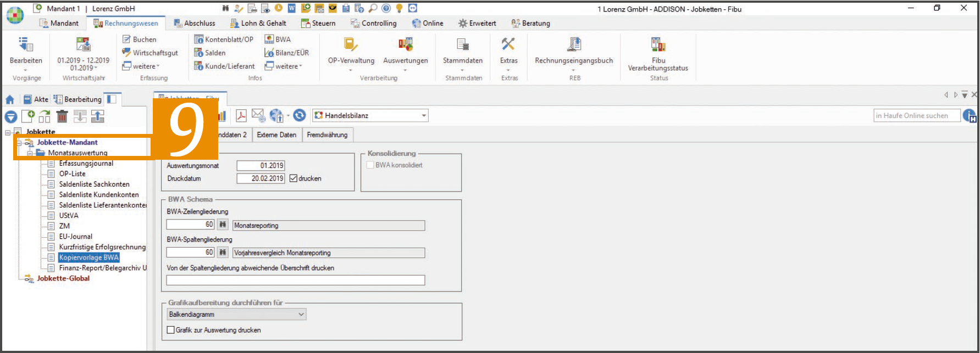Open Fibu Verarbeitungsstatus in the ribbon
The height and width of the screenshot is (353, 980).
tap(658, 54)
